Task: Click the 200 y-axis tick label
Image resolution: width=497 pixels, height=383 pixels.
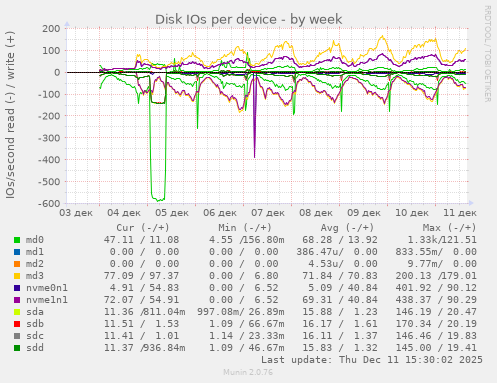Action: tap(51, 29)
